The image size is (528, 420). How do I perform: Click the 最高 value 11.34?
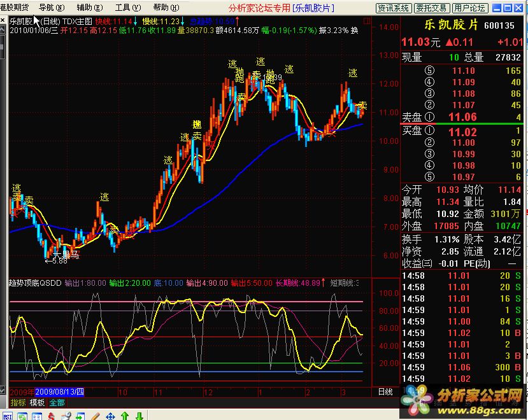coord(448,202)
